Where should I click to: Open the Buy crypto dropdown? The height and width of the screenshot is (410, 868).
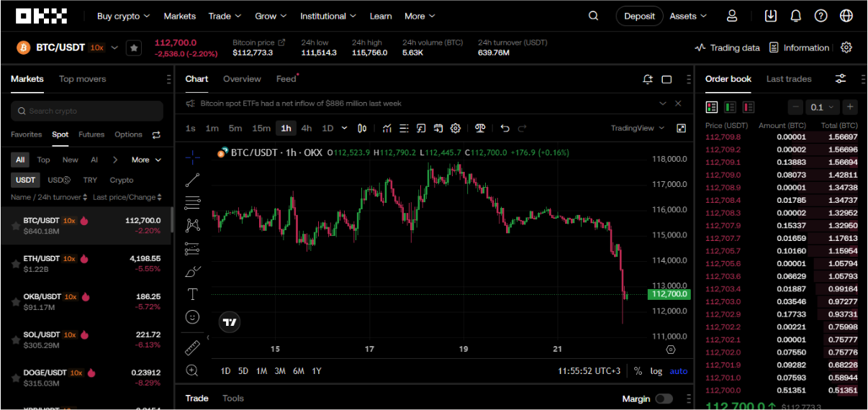point(124,16)
